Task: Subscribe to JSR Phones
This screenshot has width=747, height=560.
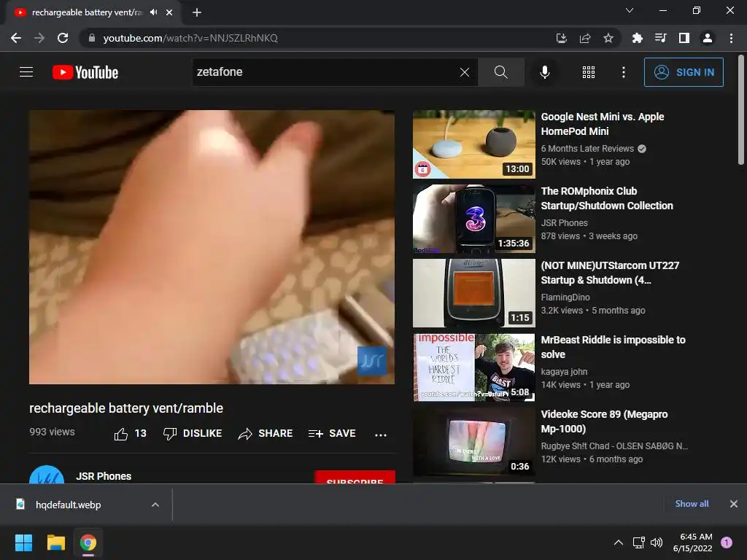Action: point(355,477)
